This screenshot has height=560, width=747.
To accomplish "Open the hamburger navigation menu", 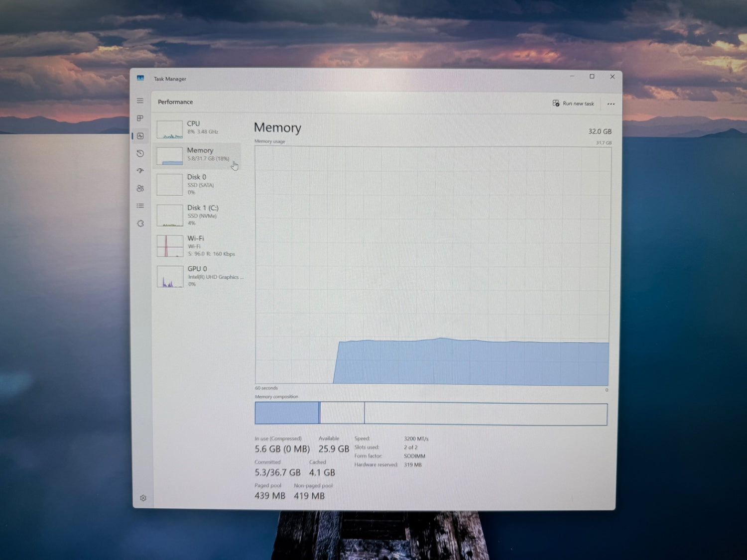I will coord(140,101).
